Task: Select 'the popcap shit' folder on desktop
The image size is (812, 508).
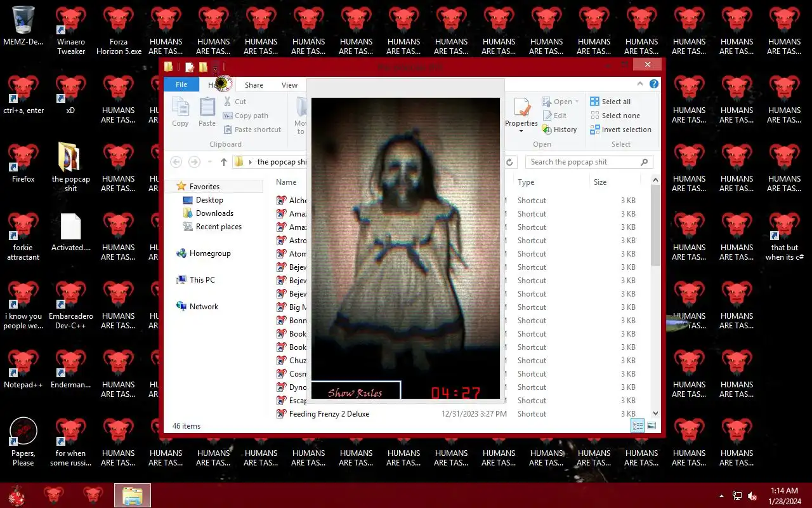Action: [71, 167]
